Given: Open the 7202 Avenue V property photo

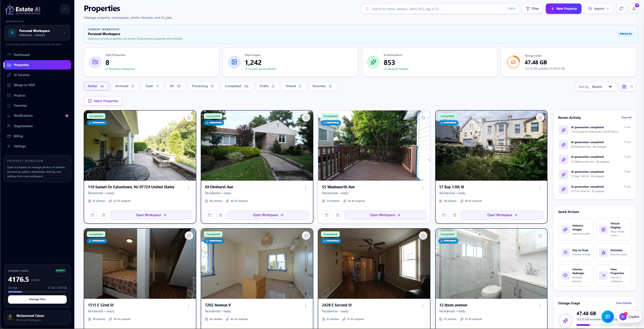Looking at the screenshot, I should [x=257, y=264].
